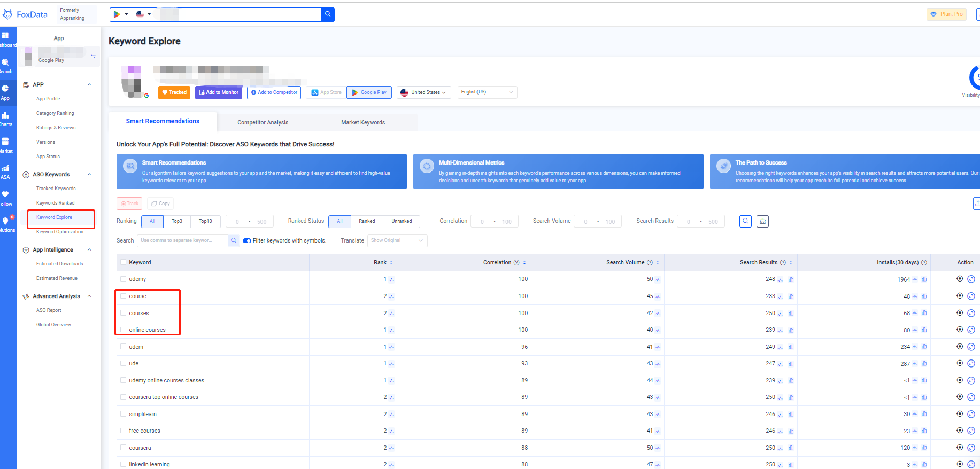Select the Charts sidebar icon
Viewport: 980px width, 469px height.
(x=5, y=119)
